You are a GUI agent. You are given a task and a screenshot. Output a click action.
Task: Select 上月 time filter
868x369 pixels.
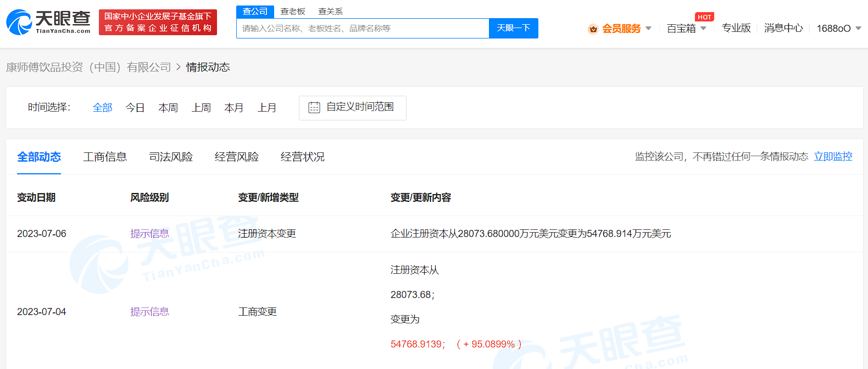267,108
